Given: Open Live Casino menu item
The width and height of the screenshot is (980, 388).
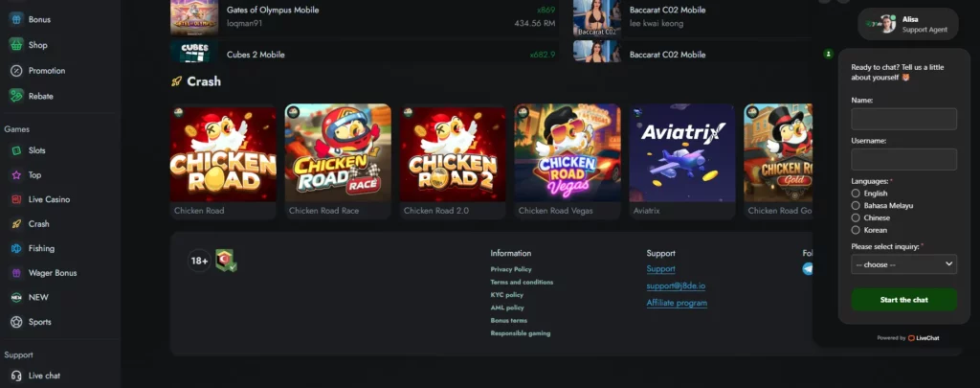Looking at the screenshot, I should tap(50, 199).
